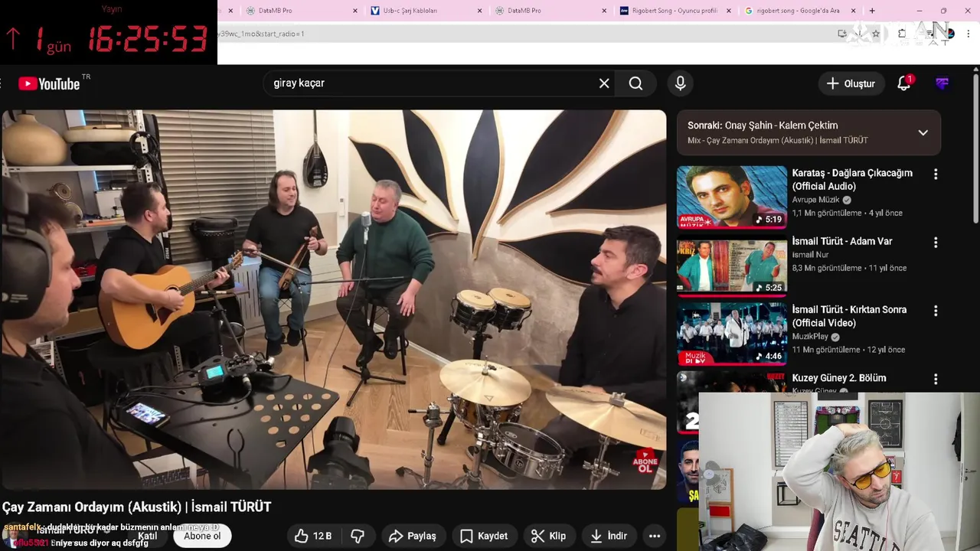The width and height of the screenshot is (980, 551).
Task: Open the browser extensions puzzle icon
Action: coord(902,34)
